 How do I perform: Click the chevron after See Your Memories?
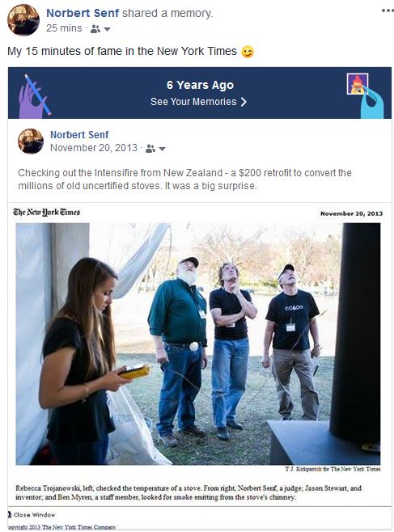pos(244,102)
